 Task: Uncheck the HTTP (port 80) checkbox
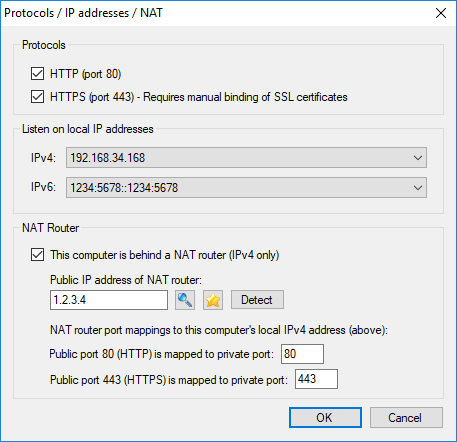37,74
